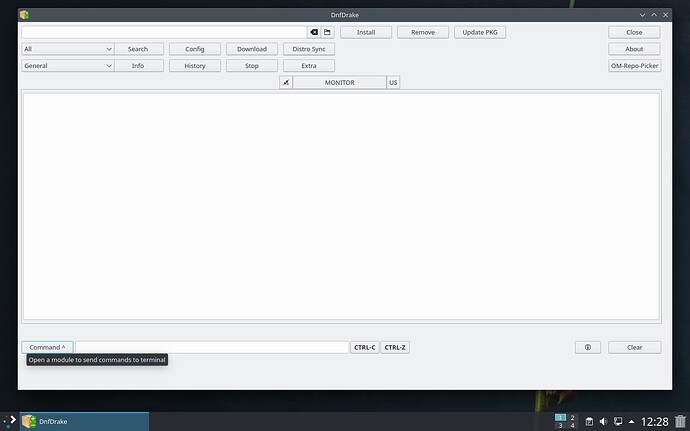Open the clipboard applet in system tray
The height and width of the screenshot is (431, 690).
[x=589, y=421]
